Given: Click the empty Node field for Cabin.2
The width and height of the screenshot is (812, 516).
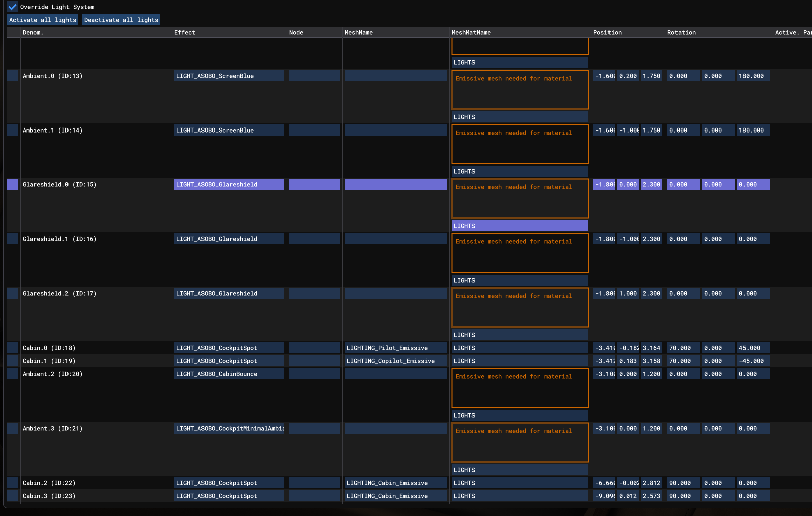Looking at the screenshot, I should point(314,483).
